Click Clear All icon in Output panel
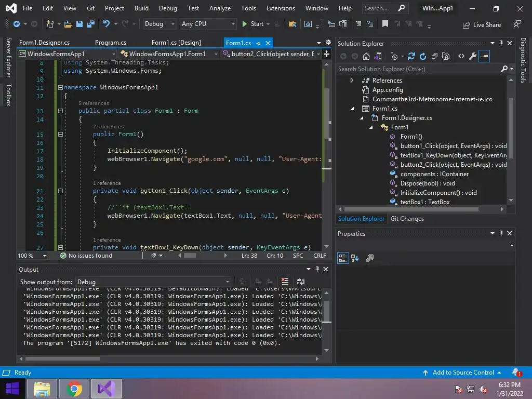This screenshot has width=532, height=399. pos(285,282)
